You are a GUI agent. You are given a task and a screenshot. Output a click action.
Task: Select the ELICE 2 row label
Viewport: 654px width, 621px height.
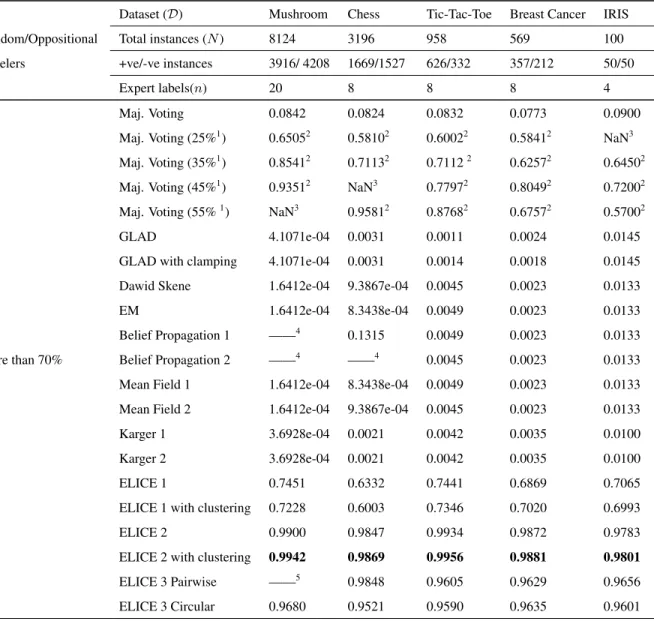[143, 533]
